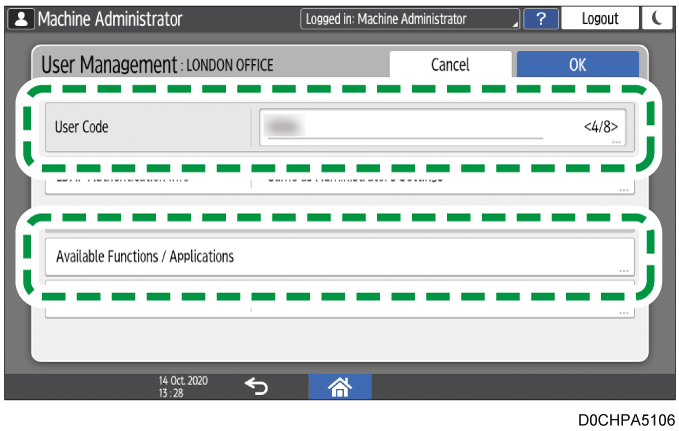Viewport: 679px width, 431px height.
Task: Select the User Code input field
Action: (420, 128)
